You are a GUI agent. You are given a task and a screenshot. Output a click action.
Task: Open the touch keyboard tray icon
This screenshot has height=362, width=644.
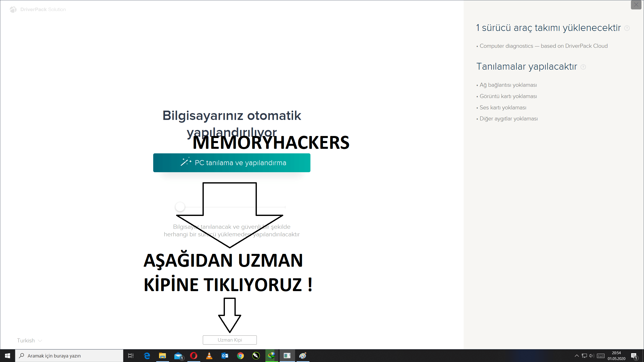[601, 356]
